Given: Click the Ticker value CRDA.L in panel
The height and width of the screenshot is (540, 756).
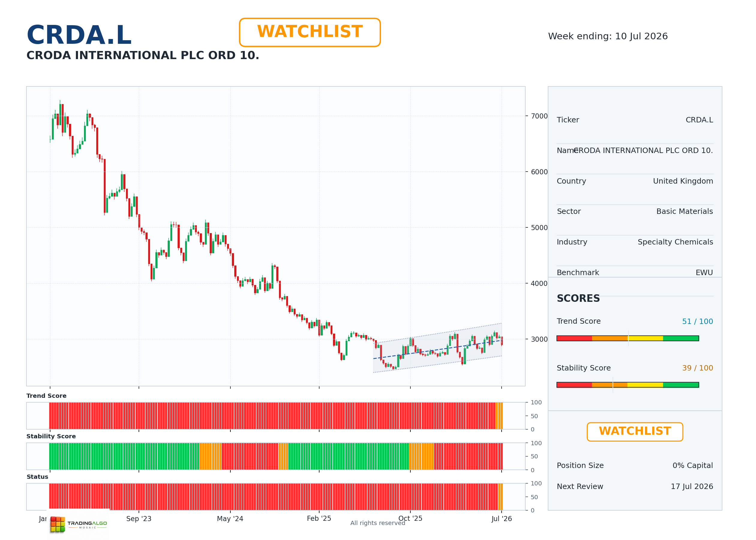Looking at the screenshot, I should pos(699,120).
